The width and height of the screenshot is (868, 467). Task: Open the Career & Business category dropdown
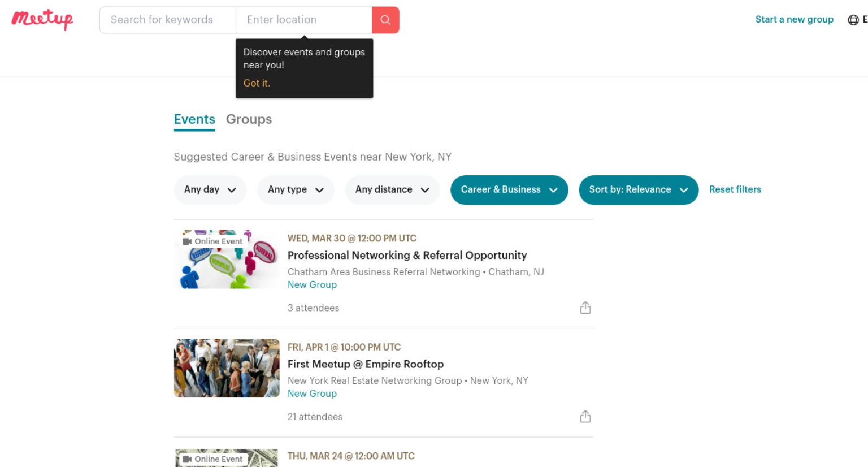tap(509, 190)
